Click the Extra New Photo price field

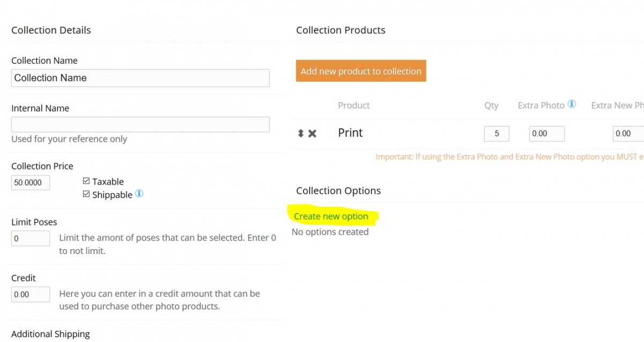click(x=628, y=134)
